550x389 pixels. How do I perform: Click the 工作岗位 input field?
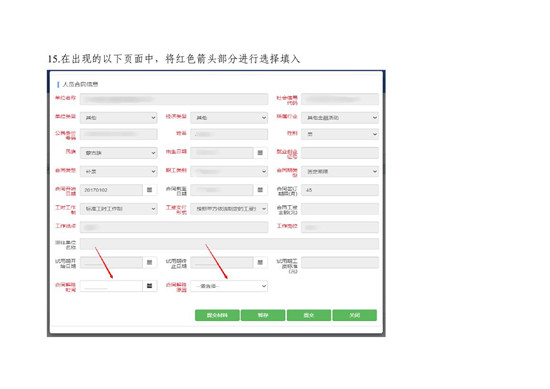(x=340, y=227)
